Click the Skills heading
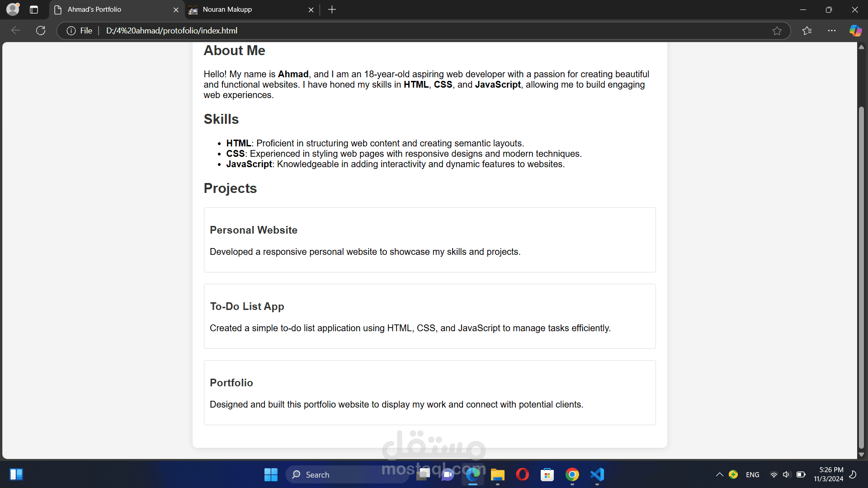The width and height of the screenshot is (868, 488). point(221,119)
